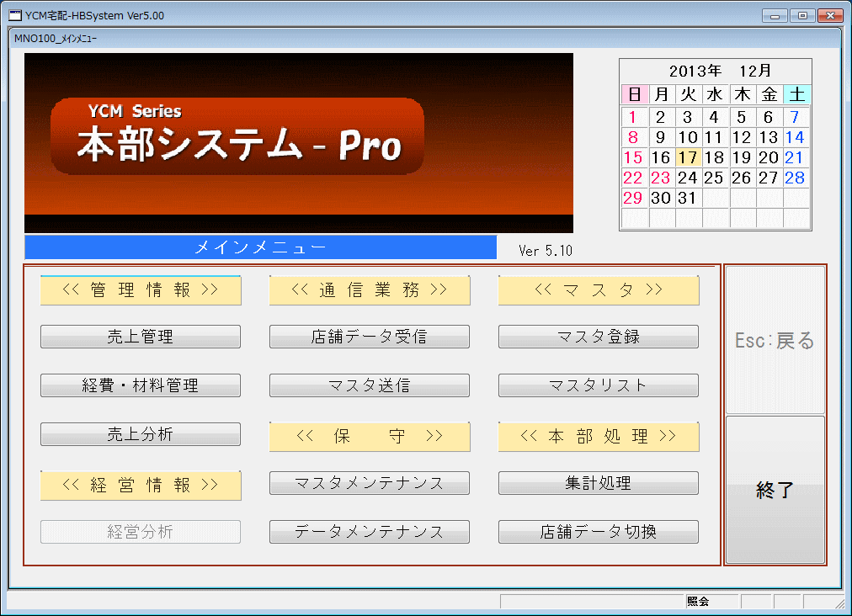Click the Ver 5.10 version label

[545, 251]
